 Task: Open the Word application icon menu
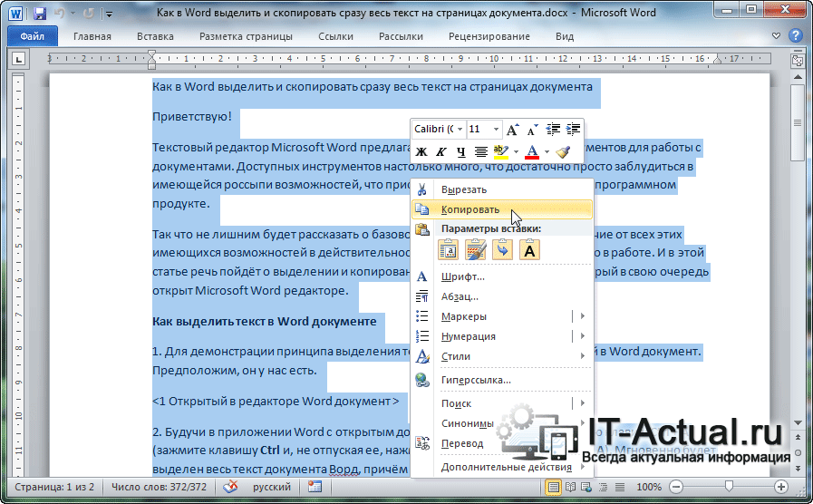[15, 14]
